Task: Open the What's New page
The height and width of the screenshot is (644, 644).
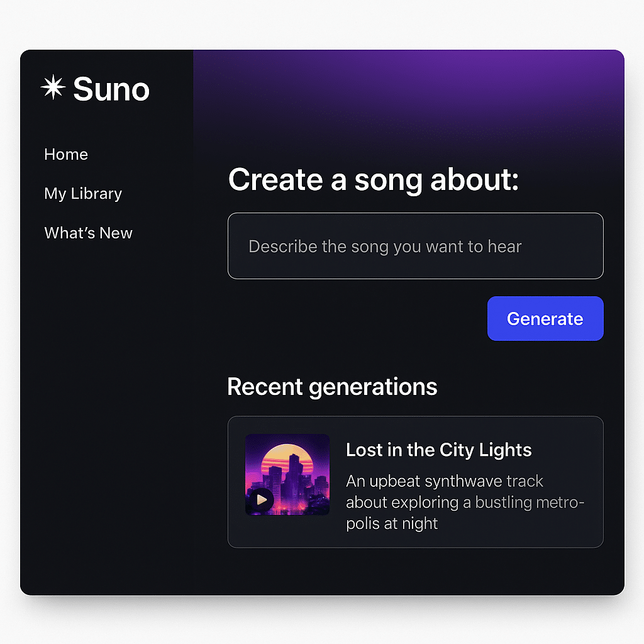Action: click(x=88, y=233)
